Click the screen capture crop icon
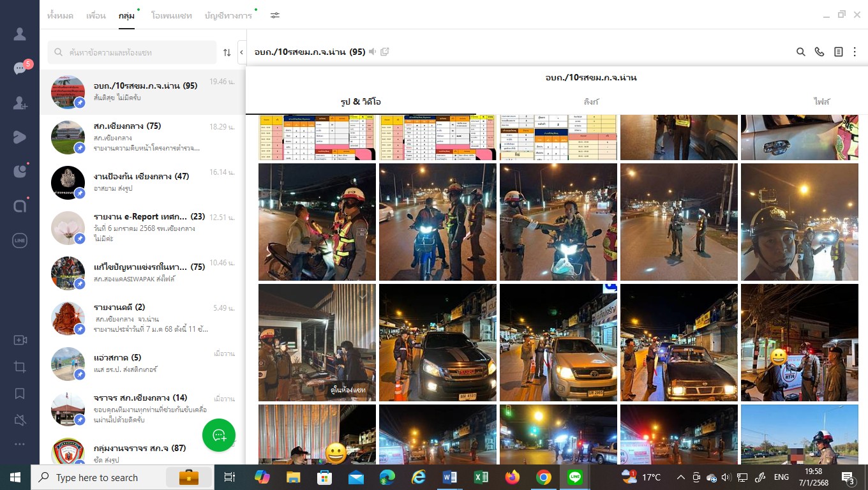868x490 pixels. click(x=20, y=367)
